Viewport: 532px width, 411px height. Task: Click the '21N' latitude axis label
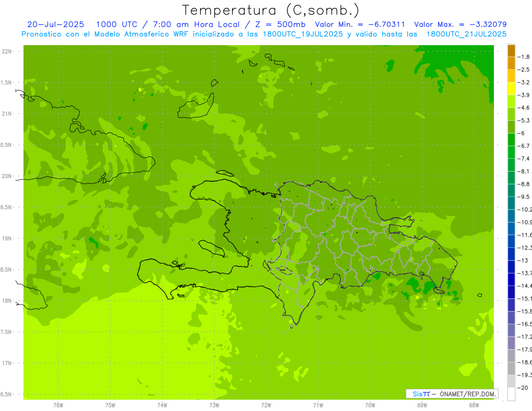pos(7,114)
